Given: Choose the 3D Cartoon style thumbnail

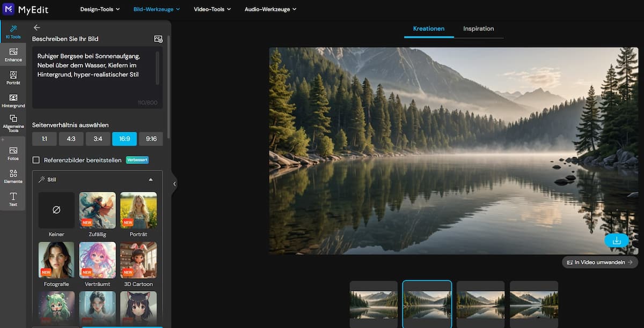Looking at the screenshot, I should (x=138, y=260).
